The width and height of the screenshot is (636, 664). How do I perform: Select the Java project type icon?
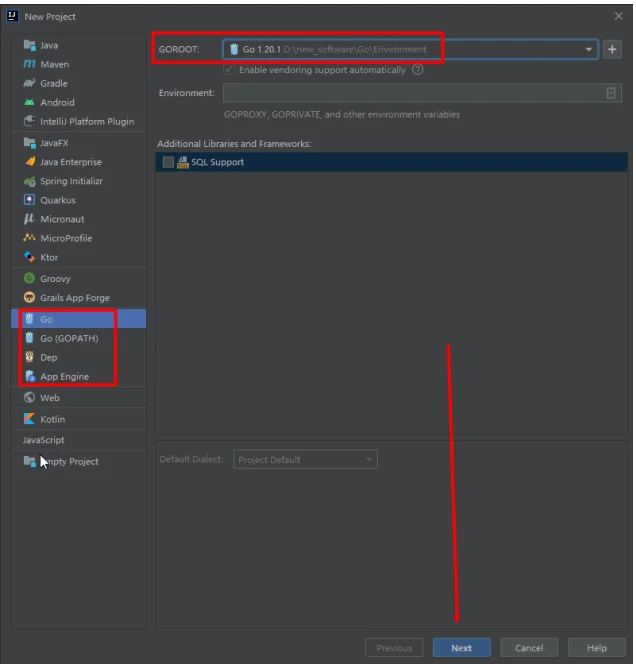30,45
